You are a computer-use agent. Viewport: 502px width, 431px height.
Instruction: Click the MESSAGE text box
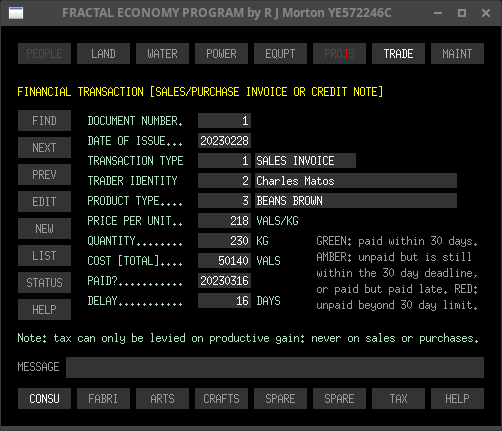275,367
